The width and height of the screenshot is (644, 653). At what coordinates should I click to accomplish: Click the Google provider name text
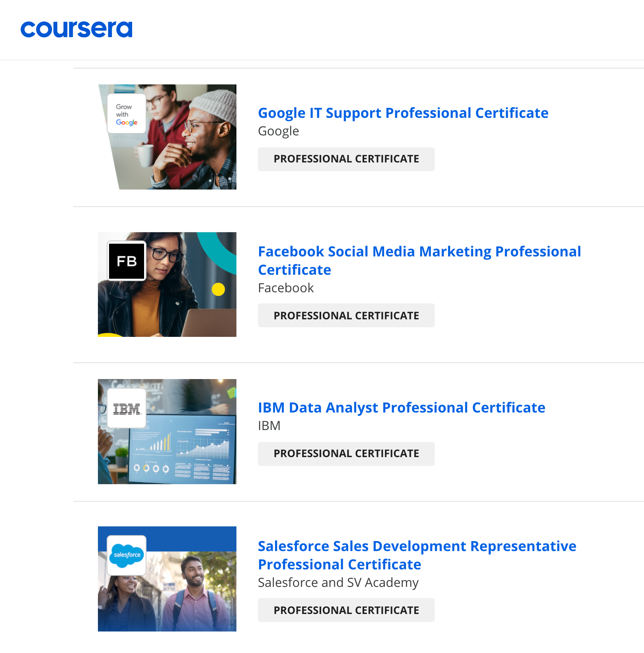(278, 131)
